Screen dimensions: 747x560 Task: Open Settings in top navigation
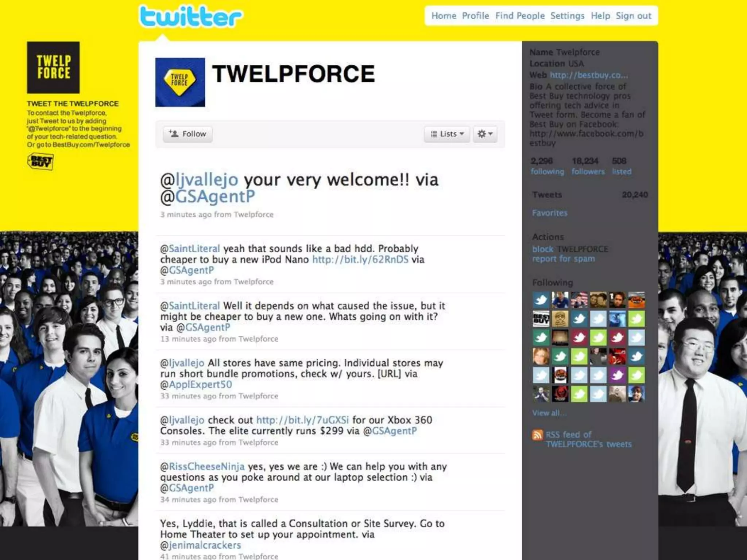567,16
